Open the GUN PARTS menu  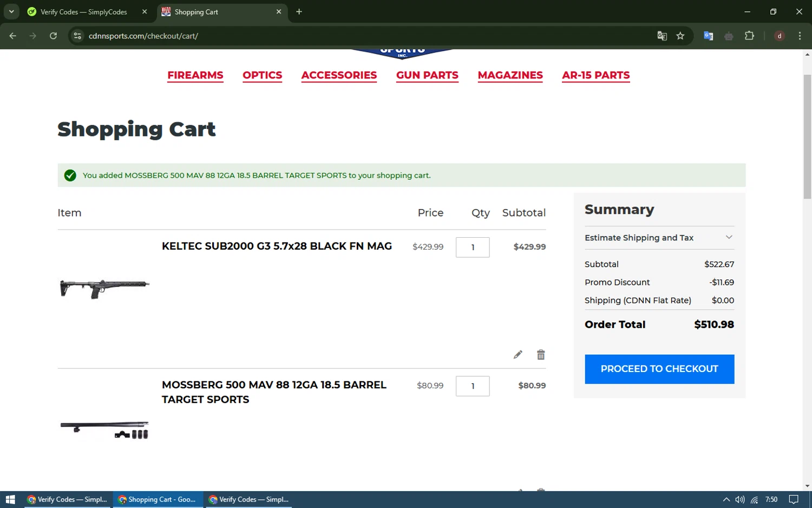coord(427,75)
